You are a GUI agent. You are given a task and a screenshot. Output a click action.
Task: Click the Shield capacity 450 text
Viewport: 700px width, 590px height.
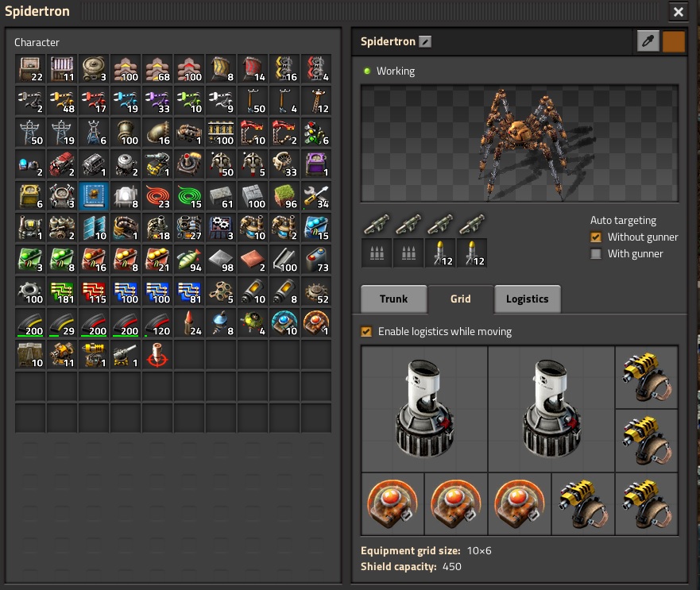(x=411, y=567)
